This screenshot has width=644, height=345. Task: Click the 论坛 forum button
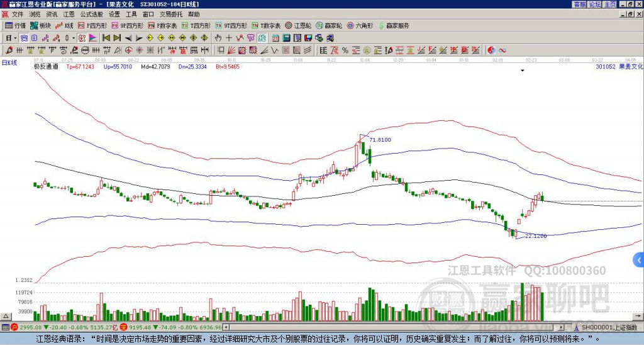tap(595, 4)
